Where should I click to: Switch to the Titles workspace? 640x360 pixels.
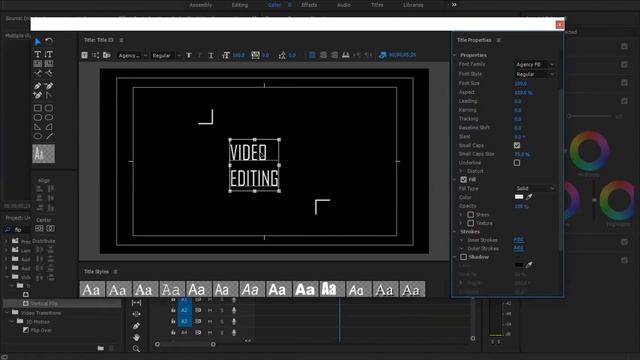point(377,5)
